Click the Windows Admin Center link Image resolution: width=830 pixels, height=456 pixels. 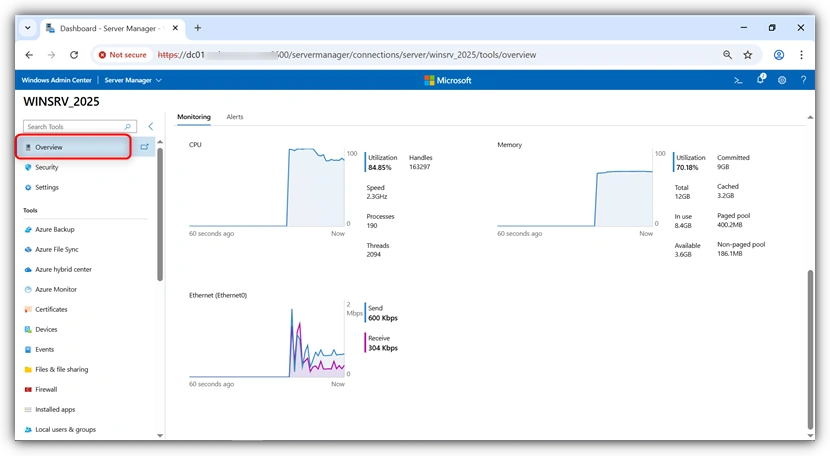(x=57, y=81)
